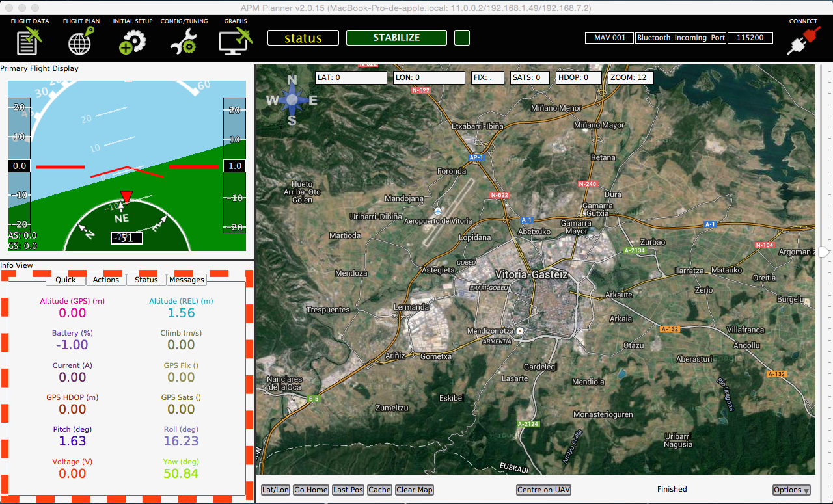Open the Bluetooth-Incoming-Port serial port selector

point(681,38)
